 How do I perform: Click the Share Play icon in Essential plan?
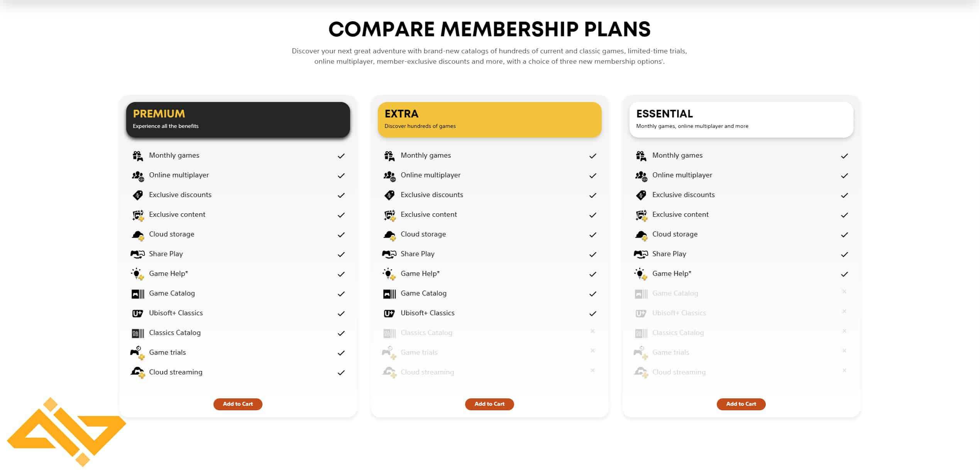(x=641, y=254)
